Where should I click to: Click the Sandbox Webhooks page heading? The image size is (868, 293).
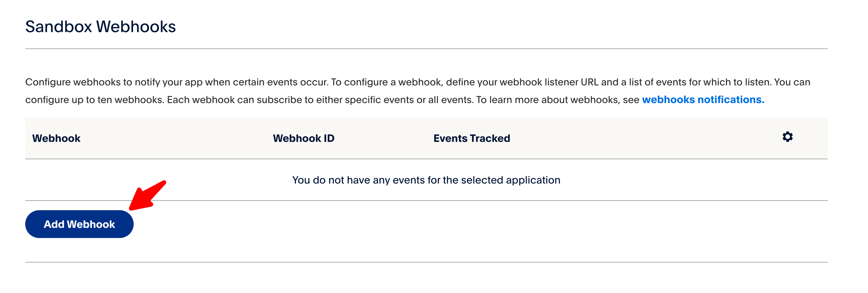100,27
